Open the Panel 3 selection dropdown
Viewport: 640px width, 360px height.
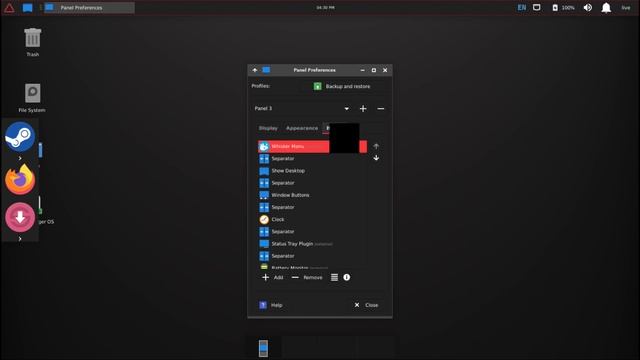302,109
